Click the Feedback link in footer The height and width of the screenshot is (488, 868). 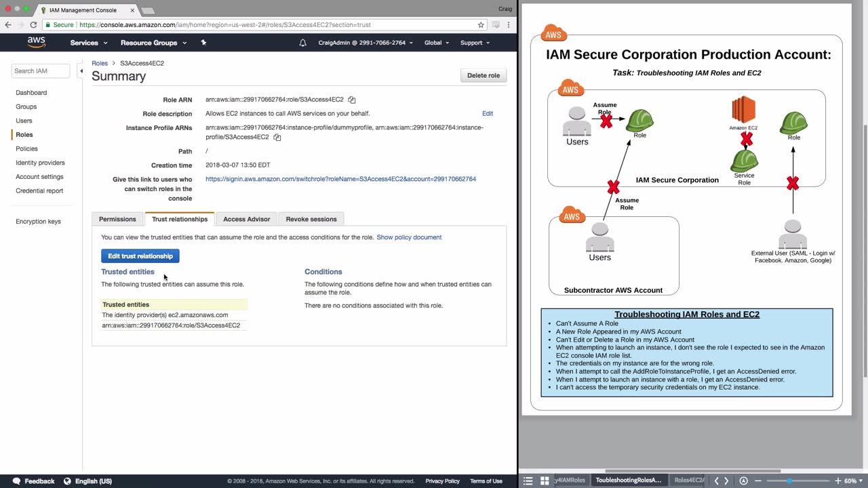click(39, 481)
